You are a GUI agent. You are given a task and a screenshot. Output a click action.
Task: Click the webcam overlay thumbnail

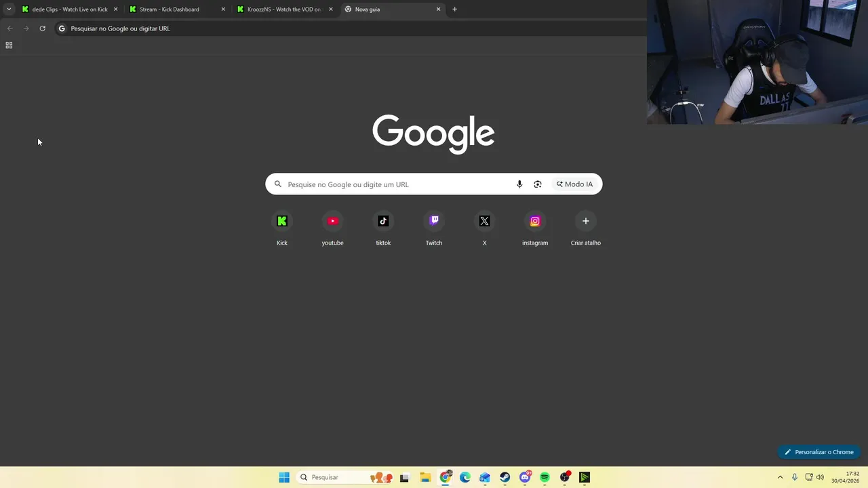coord(757,62)
